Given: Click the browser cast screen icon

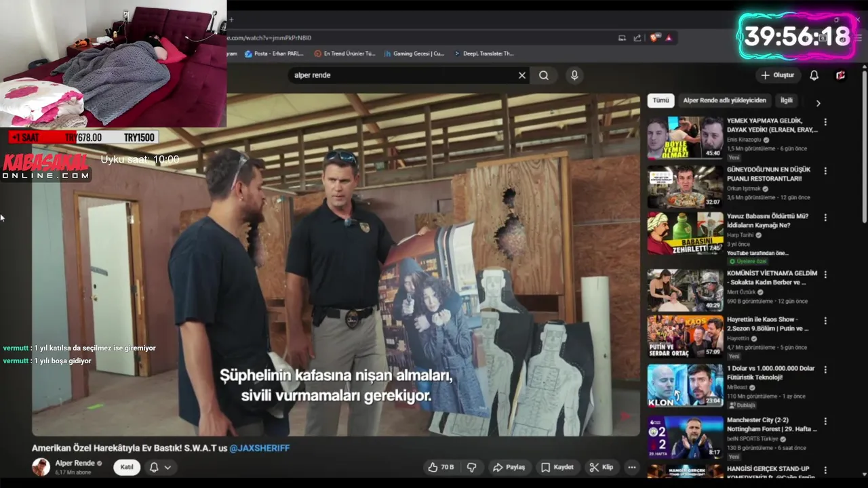Looking at the screenshot, I should coord(622,38).
